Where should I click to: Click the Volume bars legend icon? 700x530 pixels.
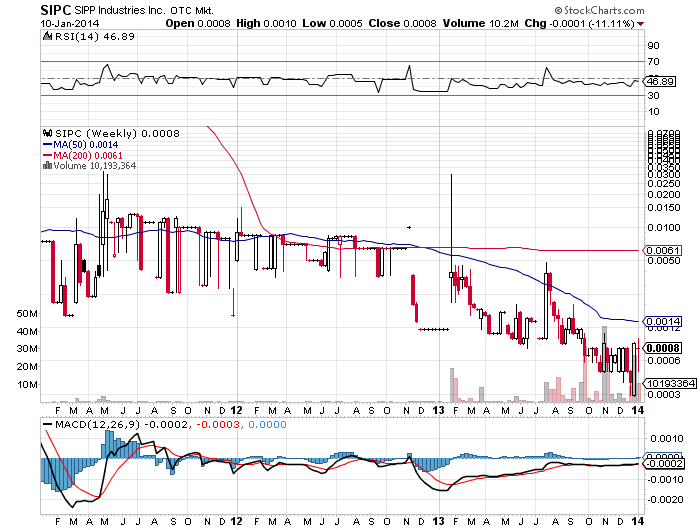coord(44,166)
